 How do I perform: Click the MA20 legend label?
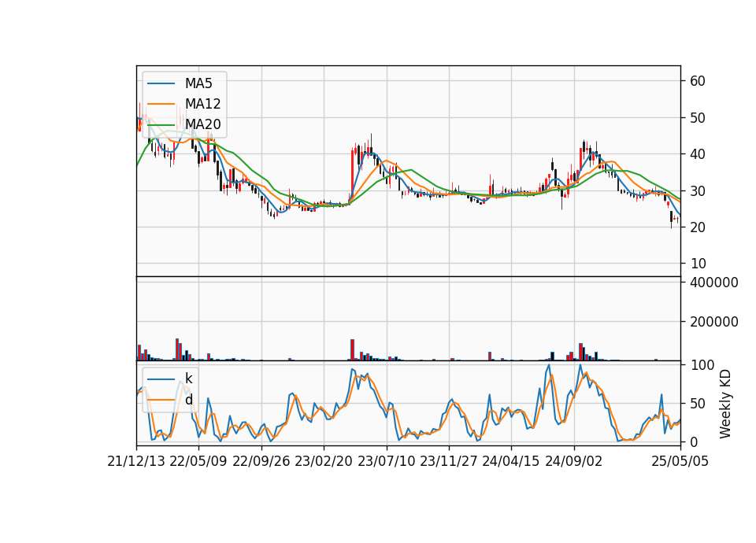pyautogui.click(x=202, y=124)
